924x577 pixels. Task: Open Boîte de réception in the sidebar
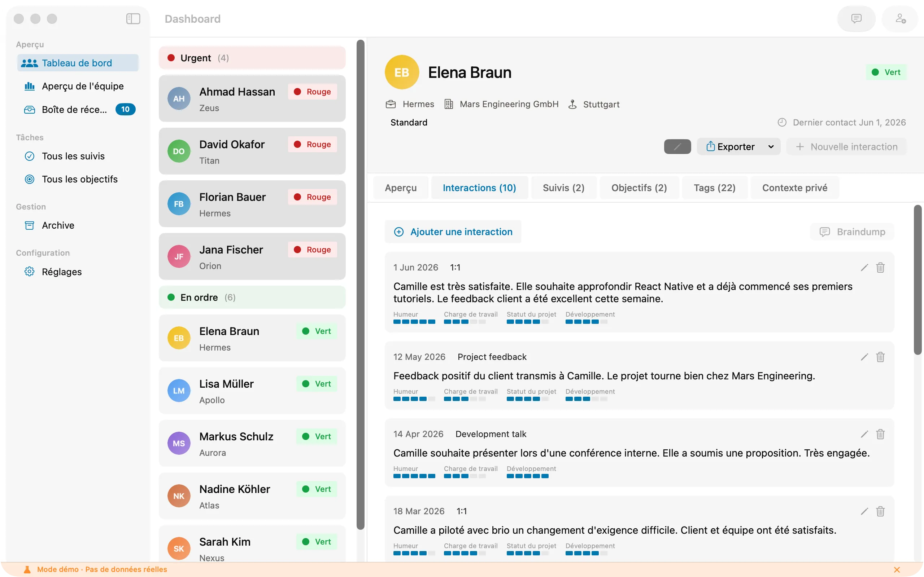79,110
